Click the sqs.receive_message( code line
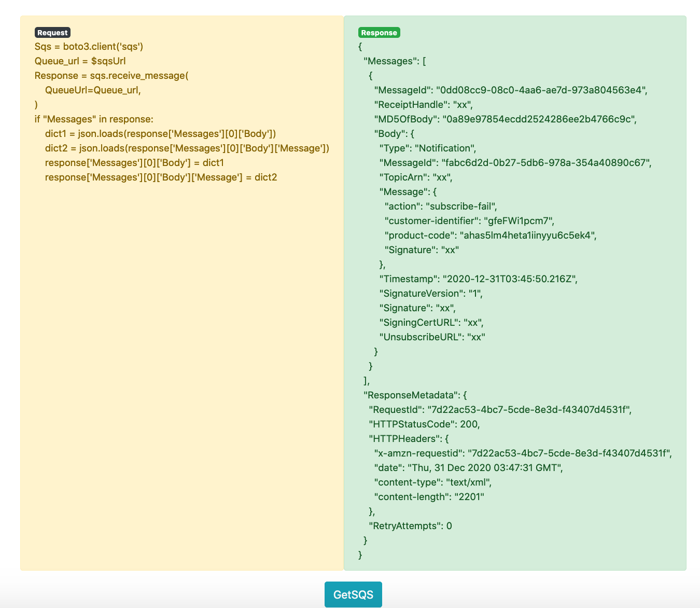Screen dimensions: 700x608 click(x=111, y=76)
